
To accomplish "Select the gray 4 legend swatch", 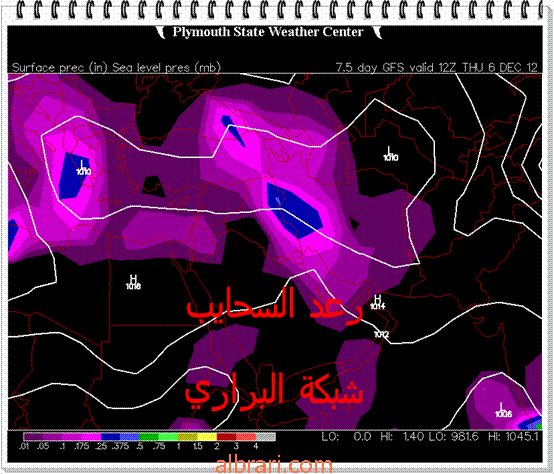I will coord(265,437).
